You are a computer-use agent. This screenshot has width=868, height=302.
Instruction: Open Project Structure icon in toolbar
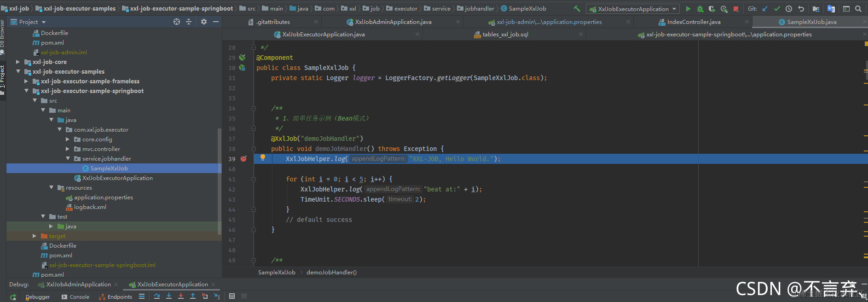[816, 9]
